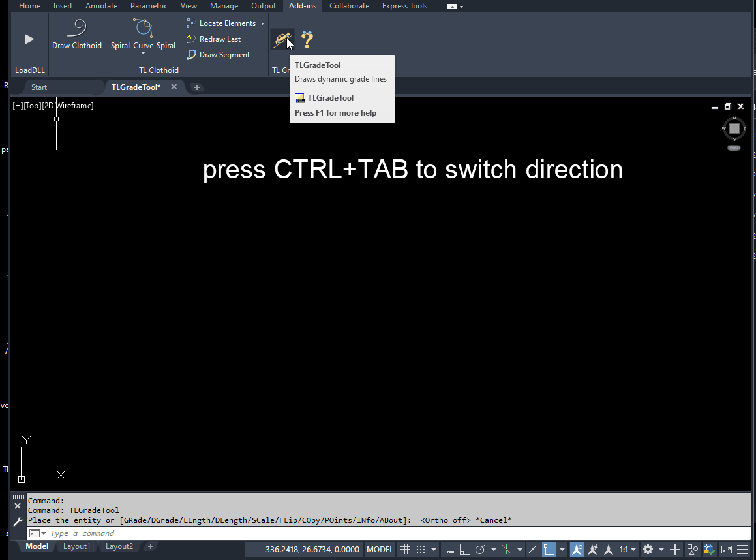
Task: Click the MODEL space button in status bar
Action: point(380,550)
